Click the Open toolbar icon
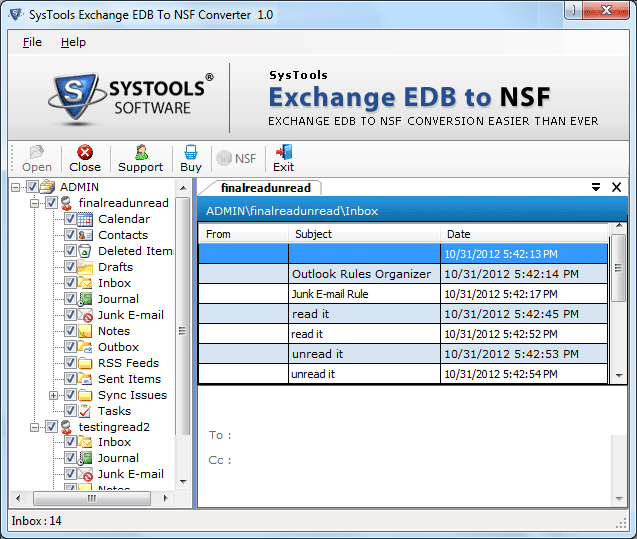Image resolution: width=637 pixels, height=539 pixels. pyautogui.click(x=37, y=152)
